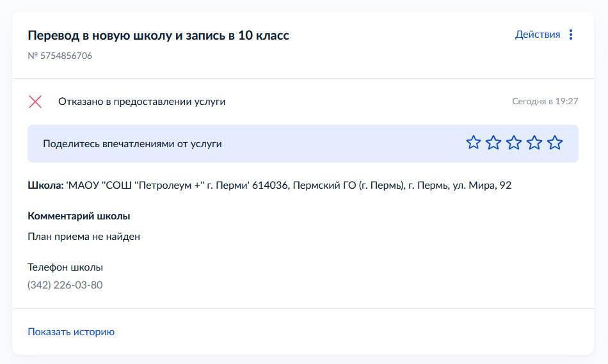The height and width of the screenshot is (364, 608).
Task: Click status "Отказано в предоставлении услуги"
Action: pos(141,101)
